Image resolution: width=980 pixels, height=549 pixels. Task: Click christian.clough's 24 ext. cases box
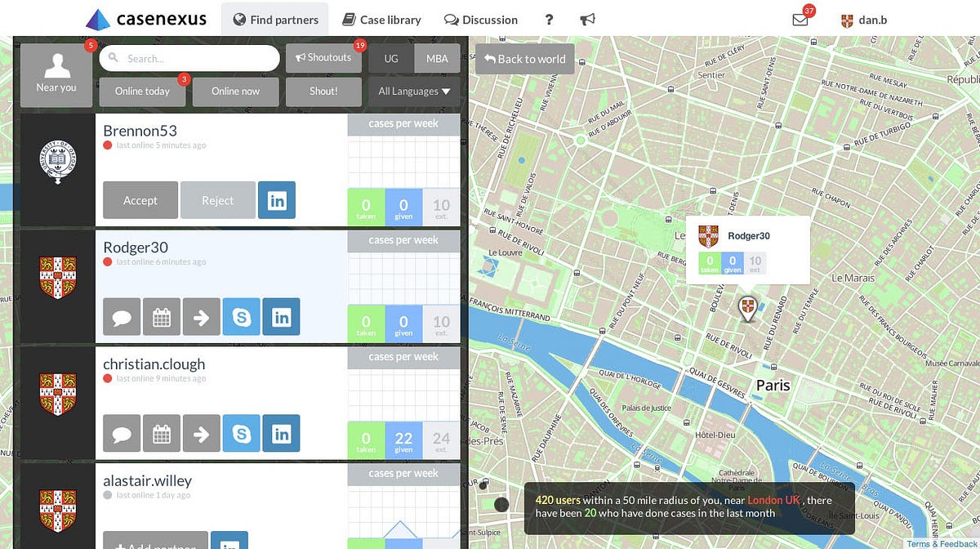coord(441,440)
